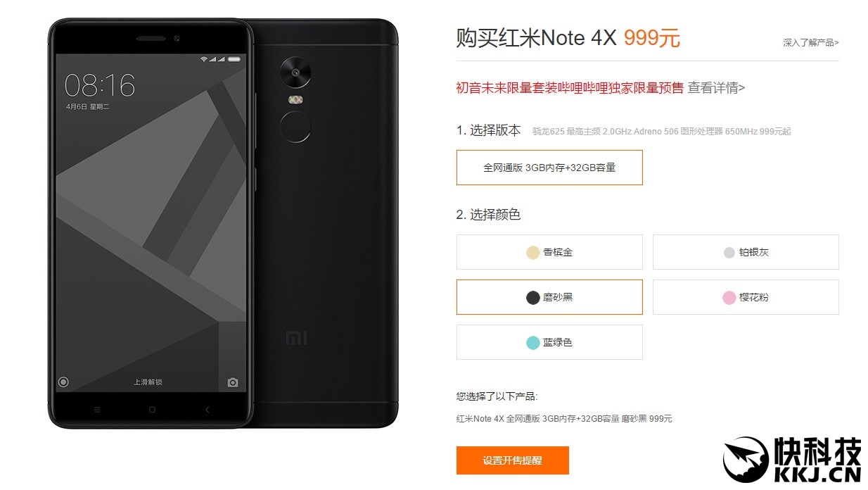The image size is (868, 490).
Task: Choose the 蓝绿色 color option
Action: click(x=549, y=342)
